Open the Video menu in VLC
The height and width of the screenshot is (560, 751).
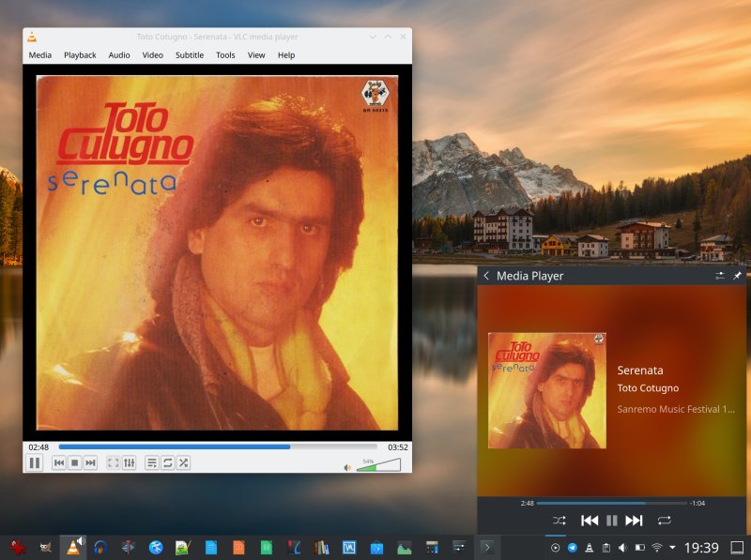pyautogui.click(x=153, y=55)
